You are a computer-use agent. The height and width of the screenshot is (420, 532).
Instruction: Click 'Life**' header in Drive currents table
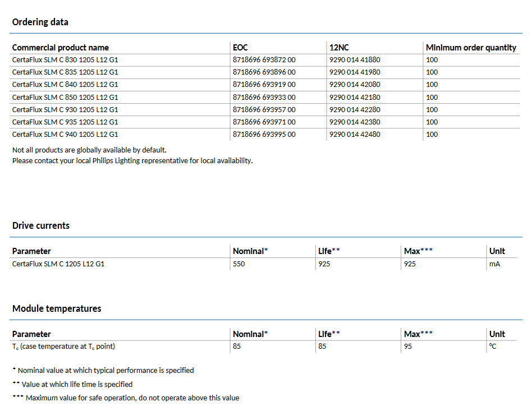(x=329, y=251)
